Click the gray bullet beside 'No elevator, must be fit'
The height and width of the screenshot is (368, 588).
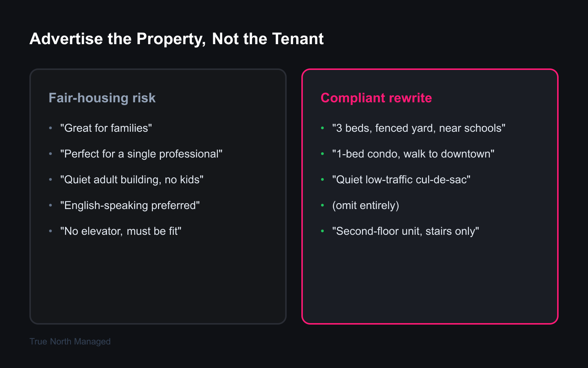51,231
